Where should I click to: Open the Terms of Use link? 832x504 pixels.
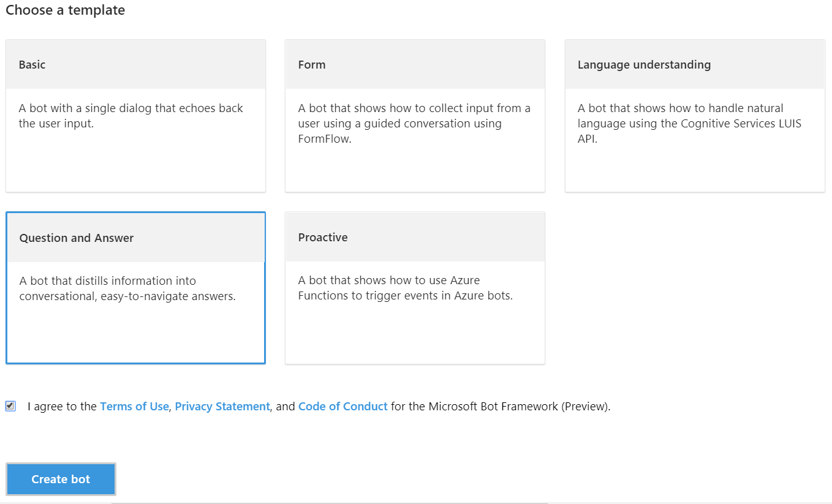pos(134,406)
